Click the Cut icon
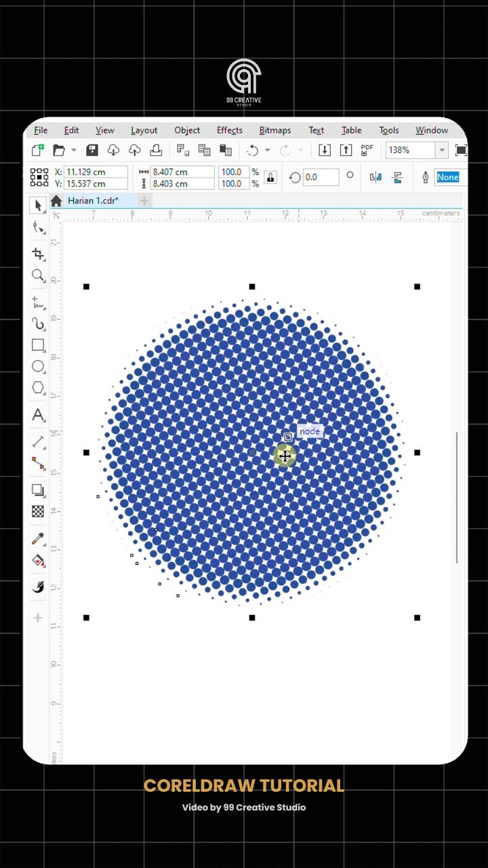This screenshot has height=868, width=488. 182,150
